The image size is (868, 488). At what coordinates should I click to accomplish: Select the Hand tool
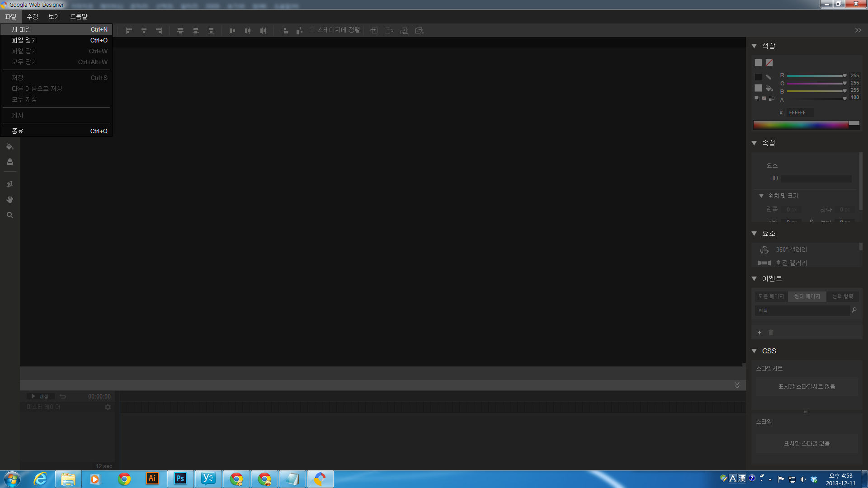(9, 200)
